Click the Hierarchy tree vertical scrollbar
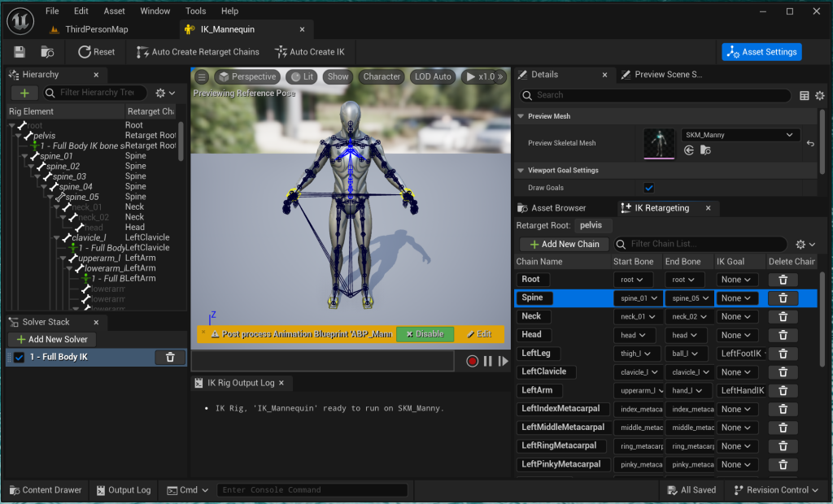 [181, 141]
